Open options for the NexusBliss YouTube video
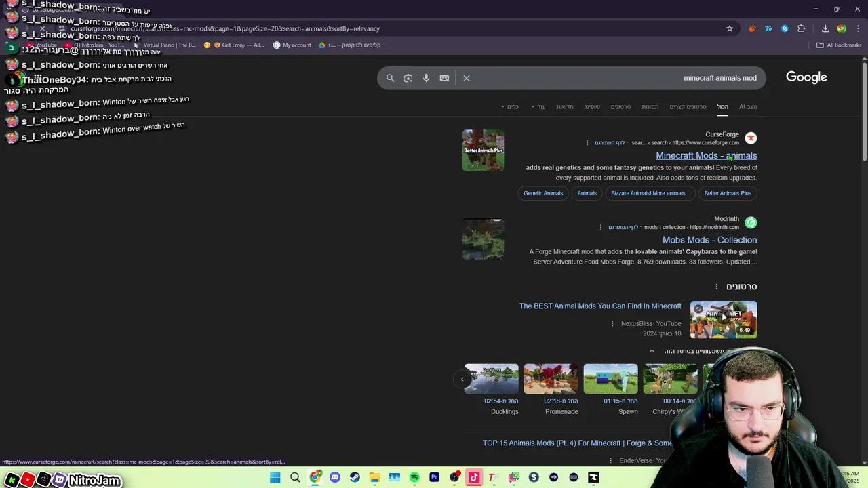This screenshot has height=488, width=868. (612, 324)
